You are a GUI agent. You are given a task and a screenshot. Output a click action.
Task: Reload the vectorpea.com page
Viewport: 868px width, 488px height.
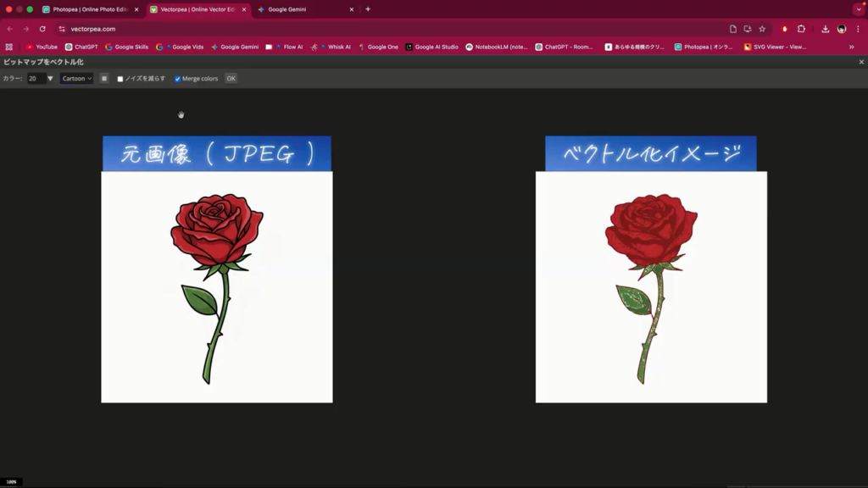42,29
